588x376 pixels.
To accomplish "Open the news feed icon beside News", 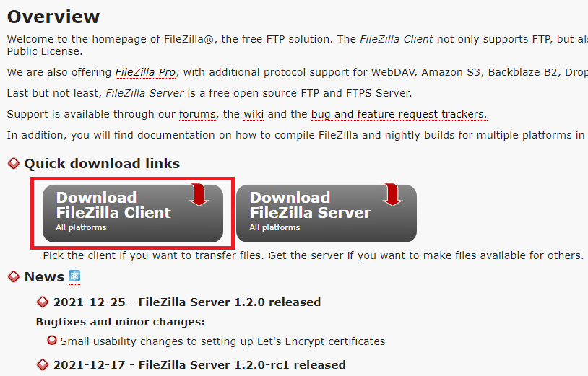I will point(74,276).
